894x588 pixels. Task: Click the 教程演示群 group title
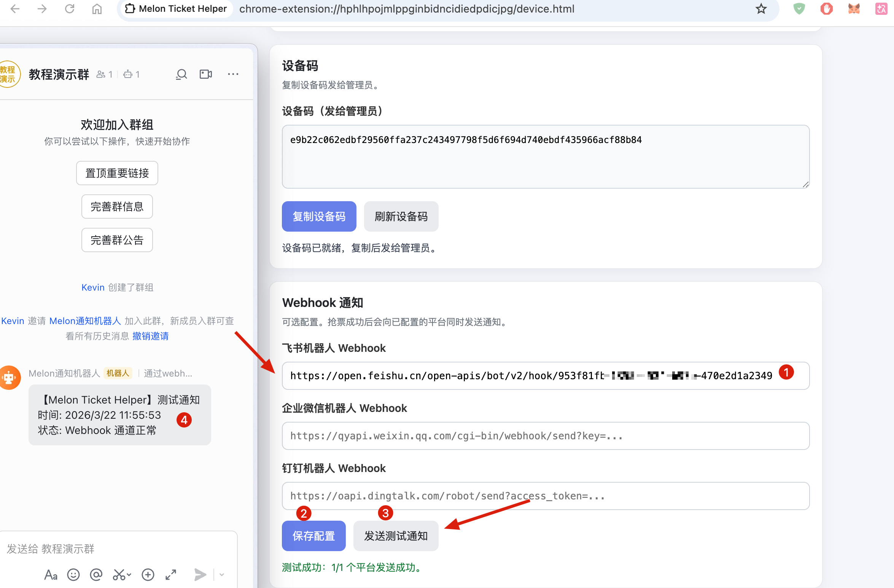click(x=59, y=75)
